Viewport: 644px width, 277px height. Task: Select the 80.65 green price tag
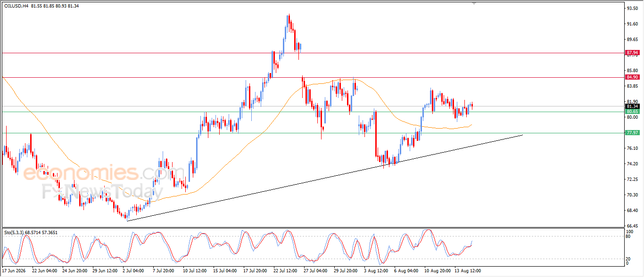tap(632, 112)
